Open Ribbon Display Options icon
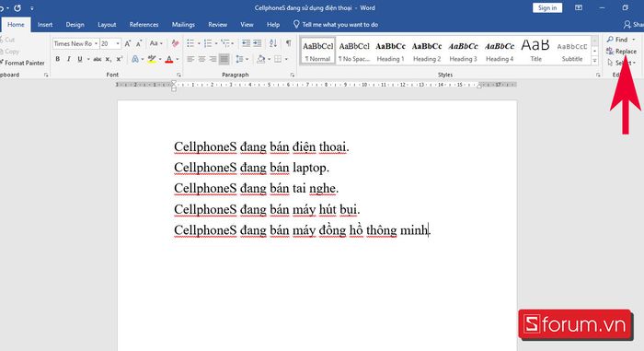644x351 pixels. (x=579, y=7)
